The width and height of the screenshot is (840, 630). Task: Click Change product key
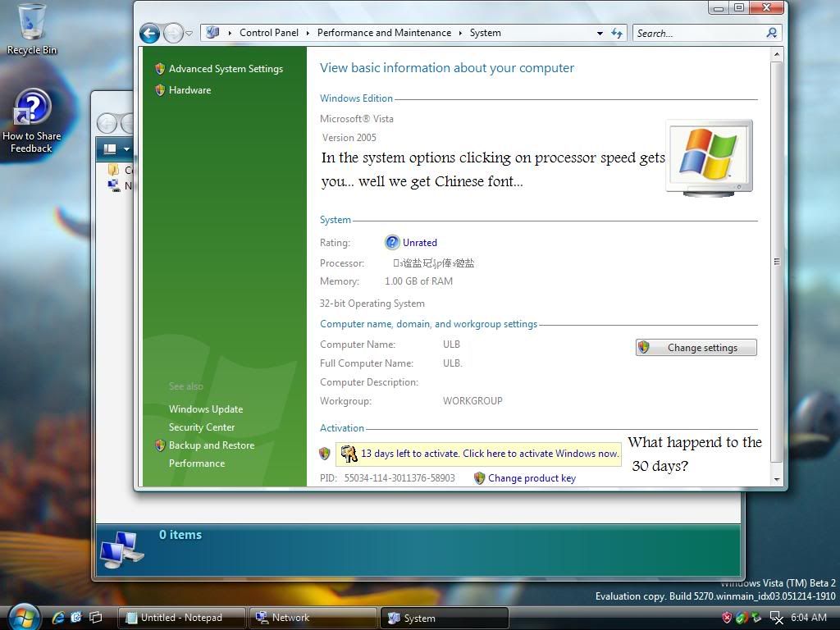pos(532,478)
